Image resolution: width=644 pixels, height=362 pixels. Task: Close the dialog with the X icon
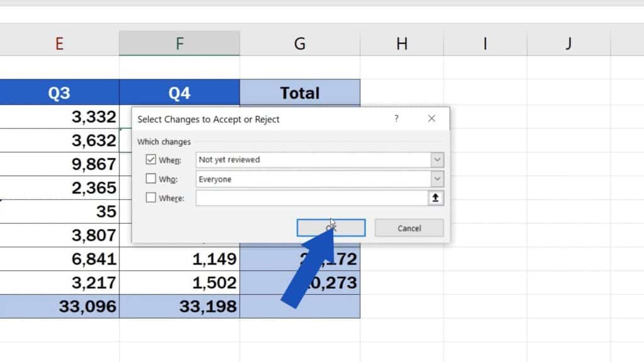431,119
